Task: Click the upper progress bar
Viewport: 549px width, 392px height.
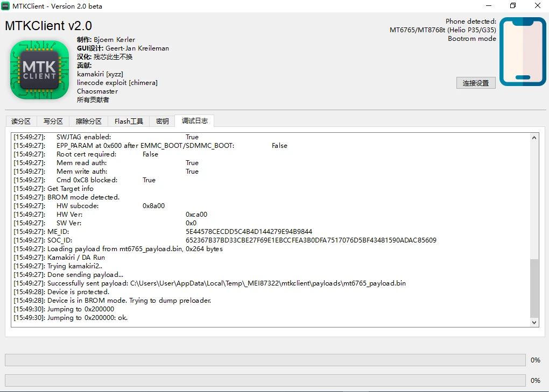Action: [265, 360]
